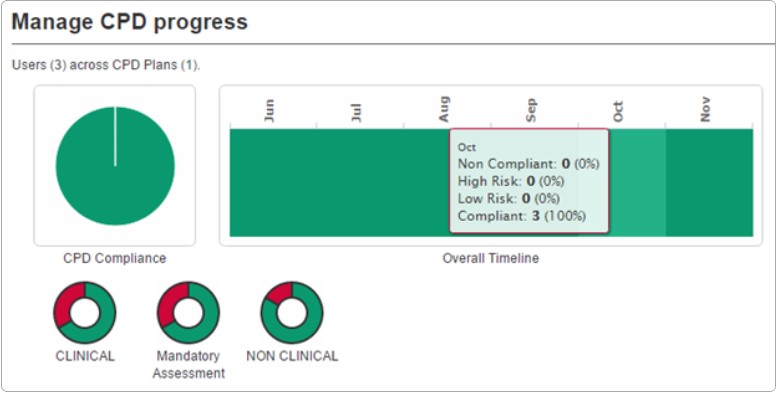The width and height of the screenshot is (778, 395).
Task: Click the CPD Compliance caption
Action: coord(115,259)
